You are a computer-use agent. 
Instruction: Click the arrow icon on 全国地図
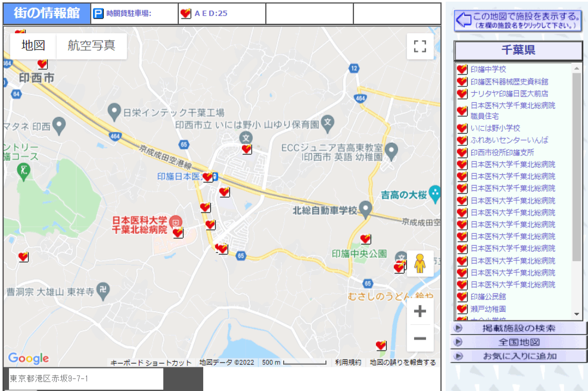[458, 342]
